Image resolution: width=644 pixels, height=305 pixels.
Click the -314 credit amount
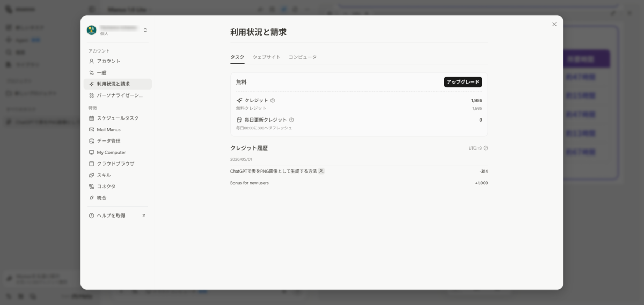pos(484,171)
